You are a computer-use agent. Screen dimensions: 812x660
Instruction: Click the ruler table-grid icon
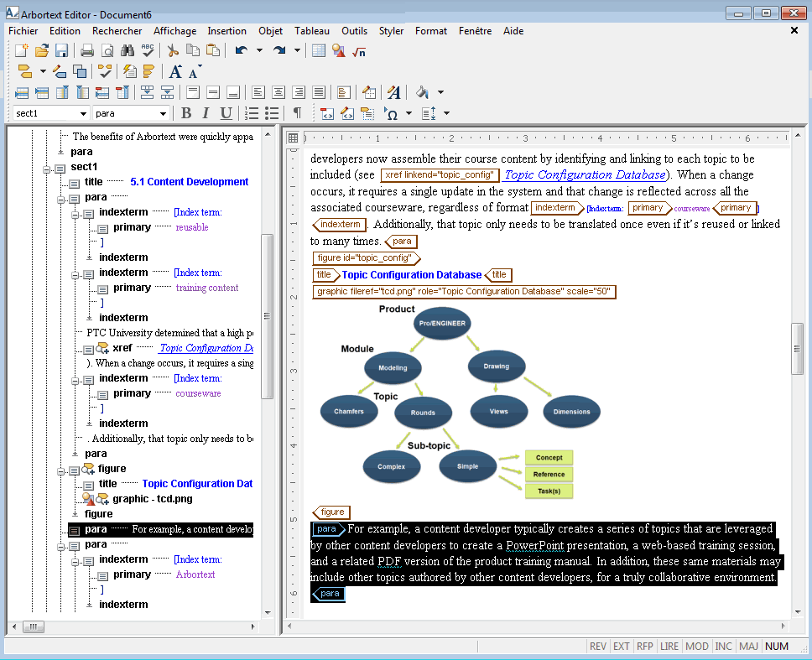293,138
